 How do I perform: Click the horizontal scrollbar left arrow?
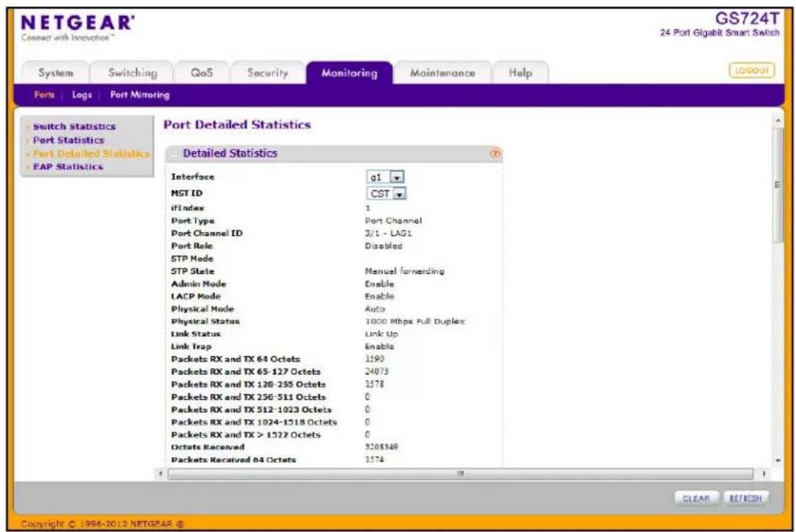pos(160,474)
